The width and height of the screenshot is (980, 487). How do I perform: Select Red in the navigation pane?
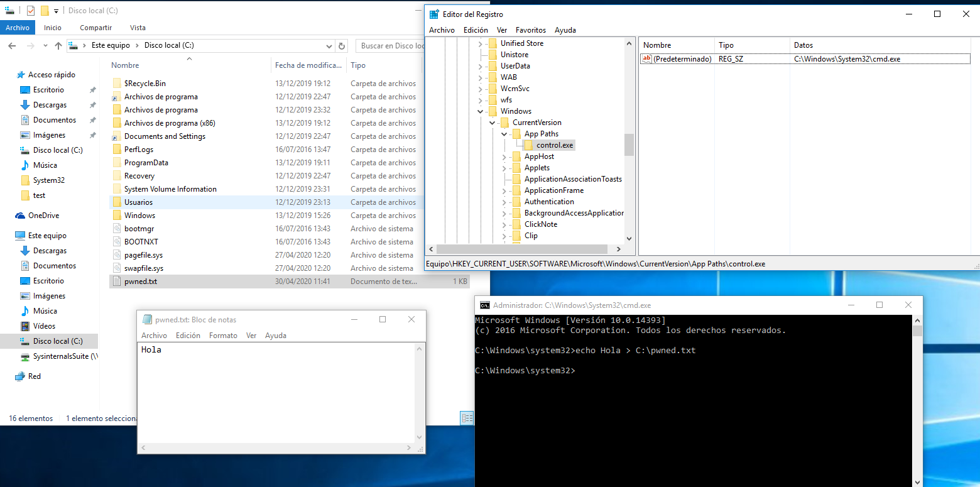[x=35, y=376]
